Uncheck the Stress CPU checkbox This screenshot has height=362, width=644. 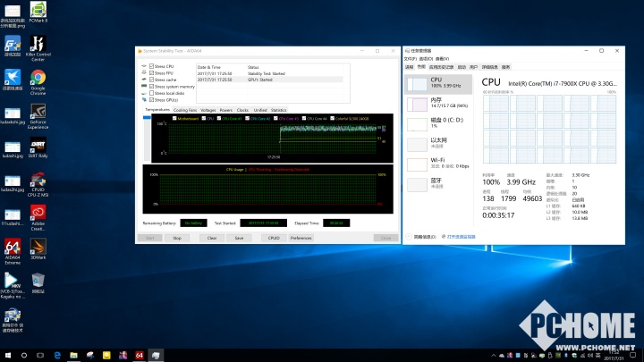pos(151,66)
